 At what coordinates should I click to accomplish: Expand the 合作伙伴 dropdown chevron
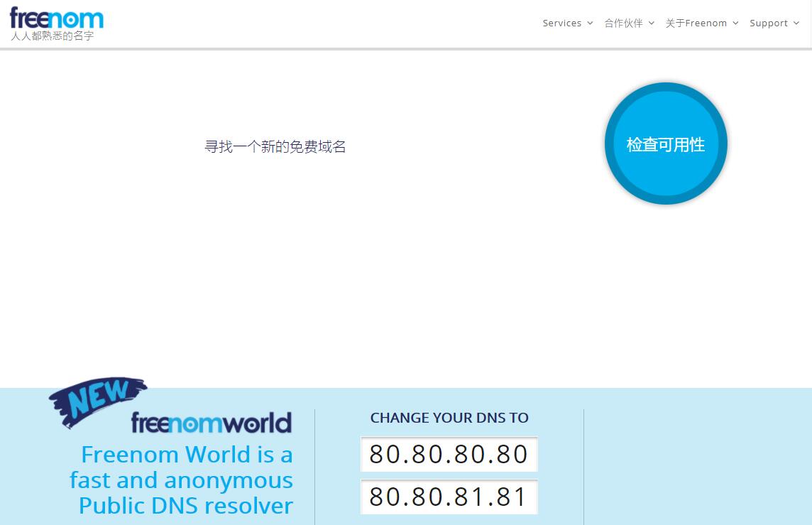pyautogui.click(x=652, y=23)
